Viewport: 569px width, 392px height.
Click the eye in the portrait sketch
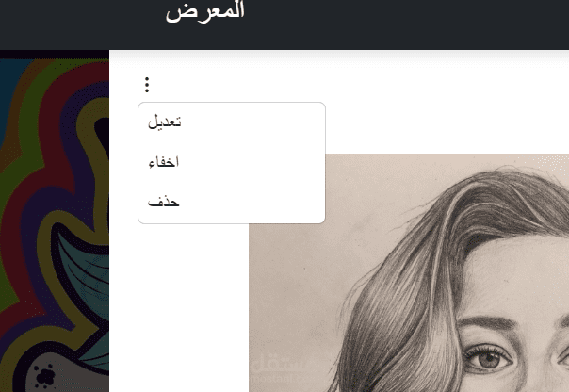[489, 358]
